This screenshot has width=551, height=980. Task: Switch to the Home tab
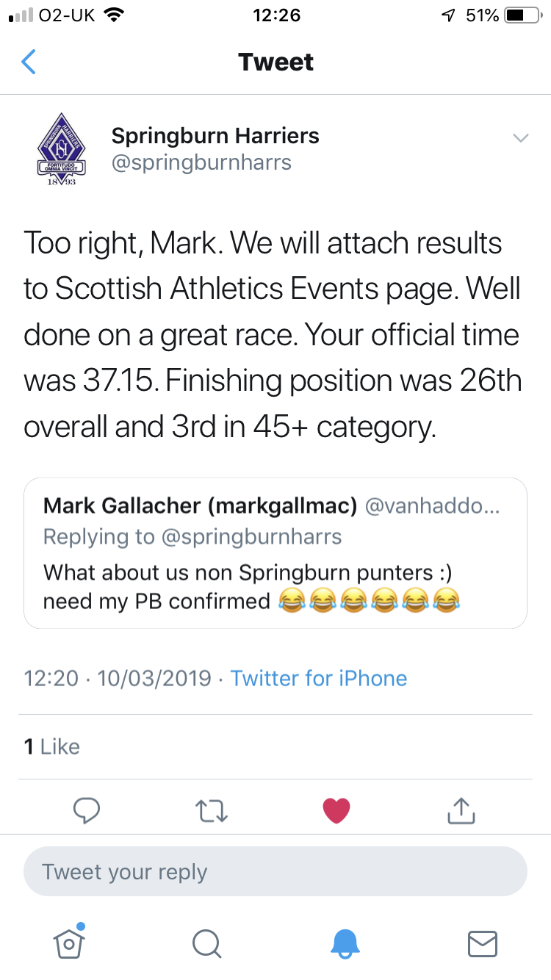coord(68,943)
